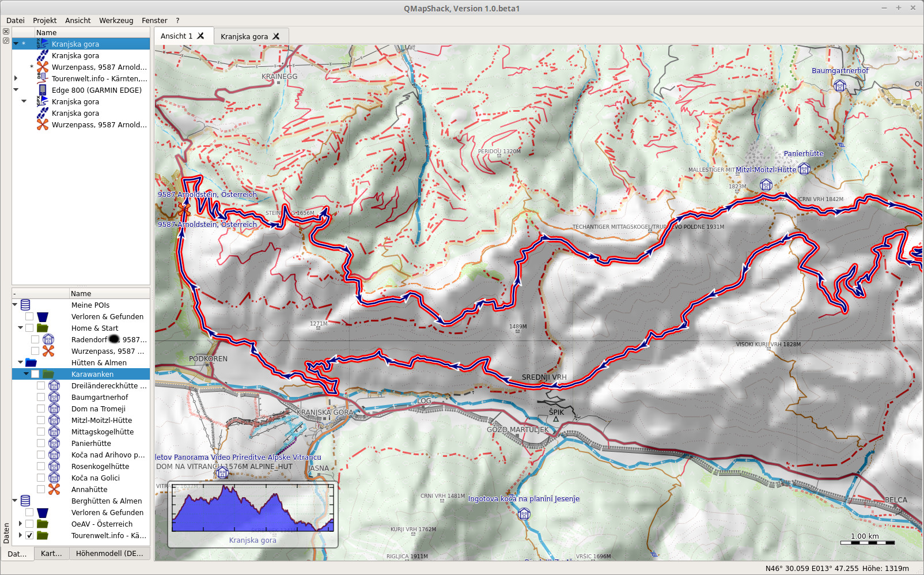The width and height of the screenshot is (924, 575).
Task: Collapse the Karawanken folder
Action: click(x=26, y=374)
